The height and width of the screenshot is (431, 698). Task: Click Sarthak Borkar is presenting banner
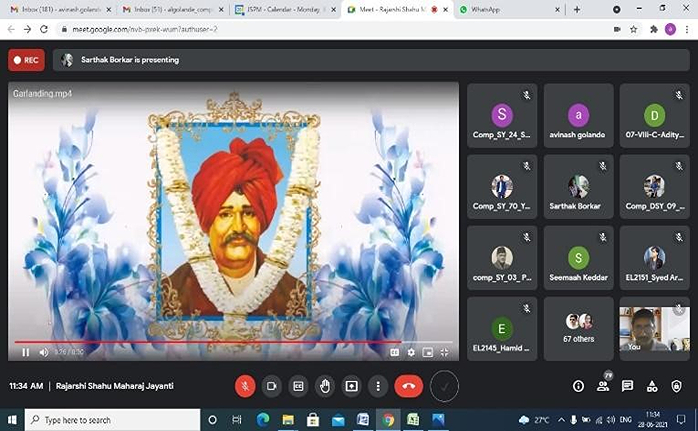pos(371,60)
